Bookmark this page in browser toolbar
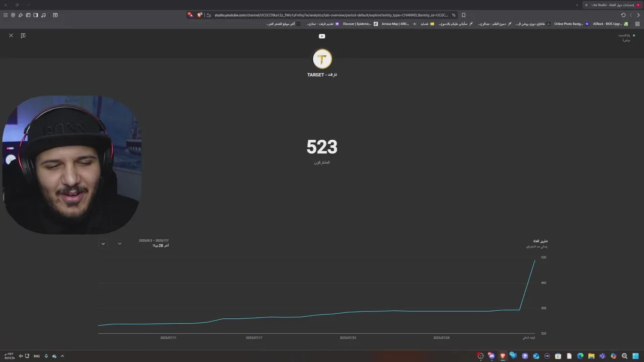 (463, 15)
